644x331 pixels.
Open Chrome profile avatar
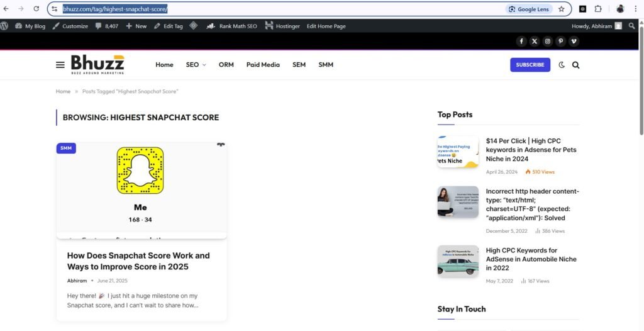620,9
